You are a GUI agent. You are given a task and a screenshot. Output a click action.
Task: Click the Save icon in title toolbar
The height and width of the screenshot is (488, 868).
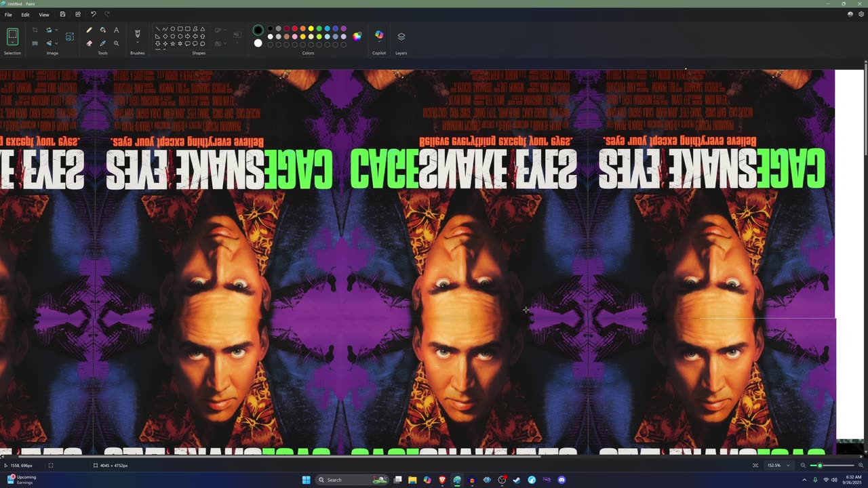click(x=62, y=14)
